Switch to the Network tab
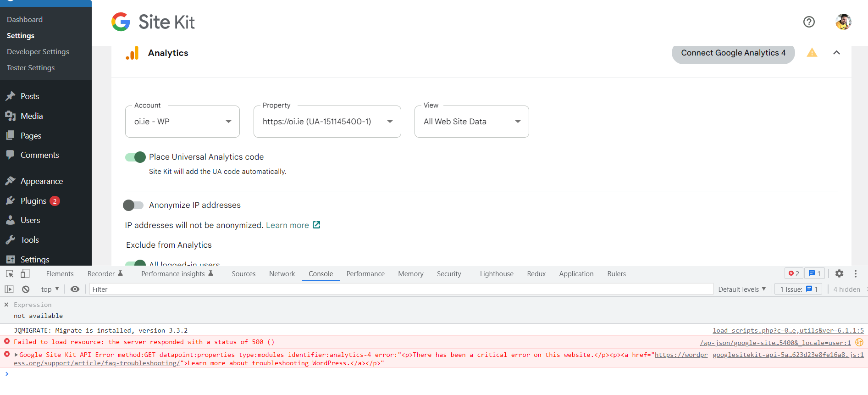This screenshot has height=395, width=868. point(282,274)
